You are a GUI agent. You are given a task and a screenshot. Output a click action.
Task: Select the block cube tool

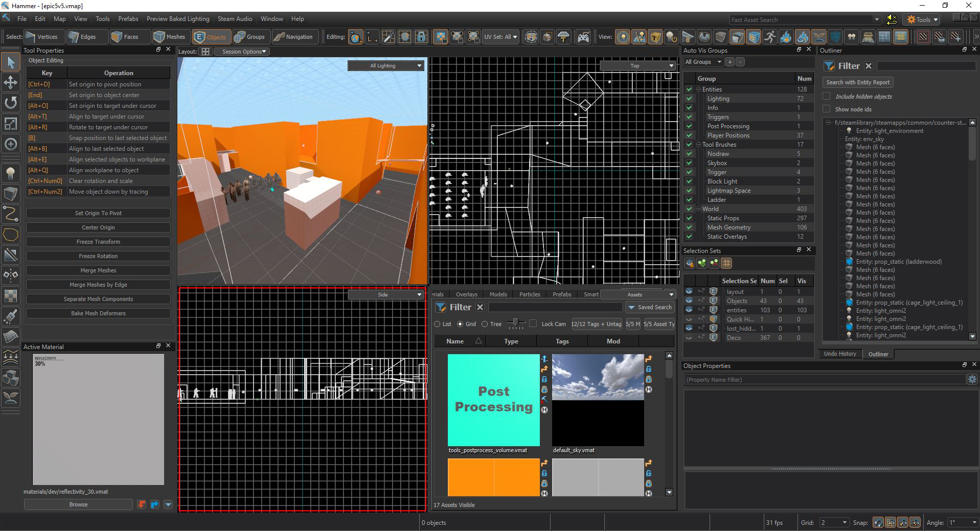[x=11, y=194]
